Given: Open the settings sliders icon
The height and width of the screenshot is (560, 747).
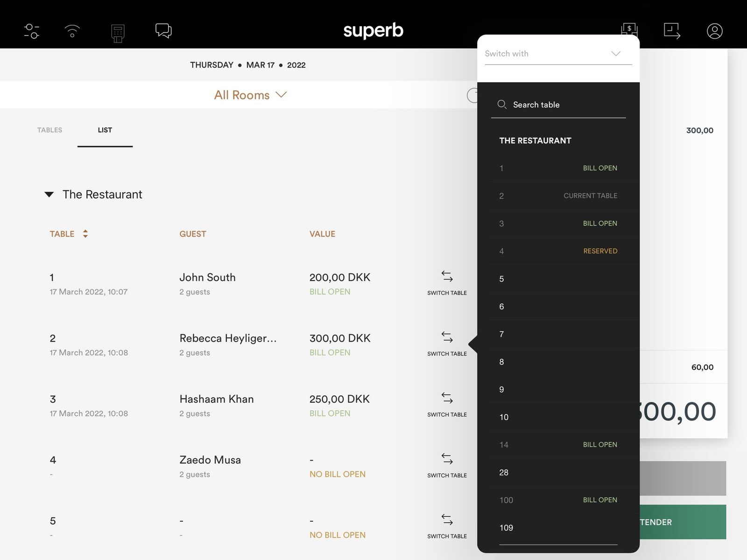Looking at the screenshot, I should [x=32, y=31].
